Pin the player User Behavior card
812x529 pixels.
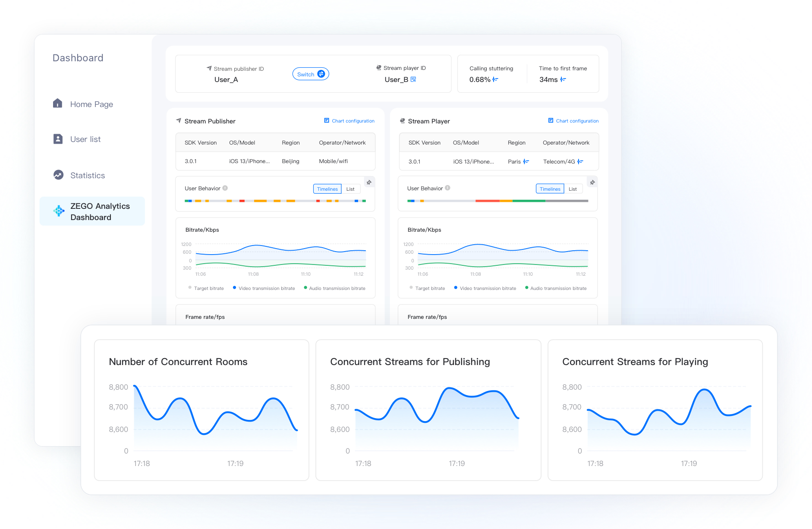coord(592,182)
